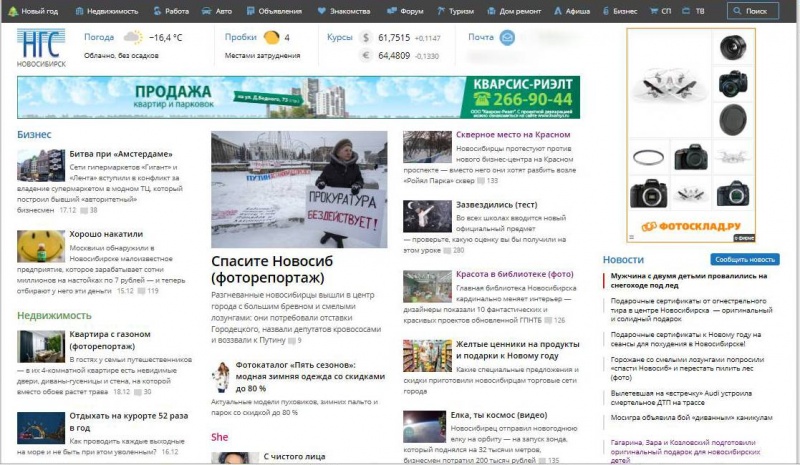Click the dollar currency icon
800x465 pixels.
point(366,38)
